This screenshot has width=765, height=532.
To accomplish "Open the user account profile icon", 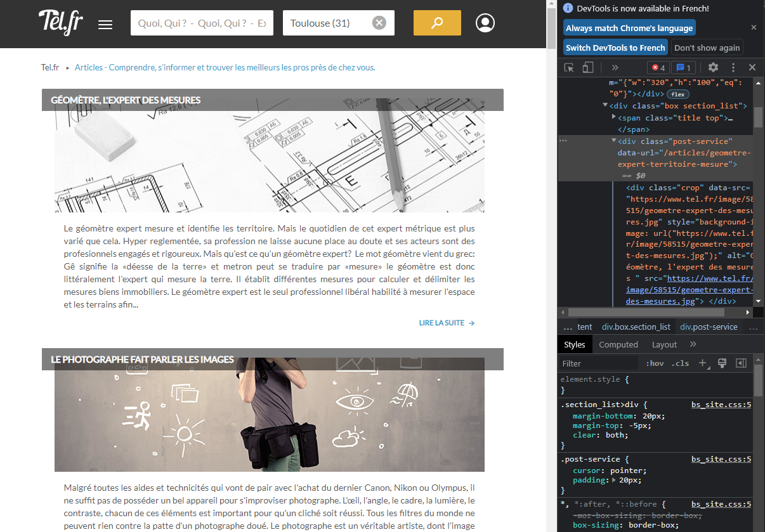I will pyautogui.click(x=485, y=23).
